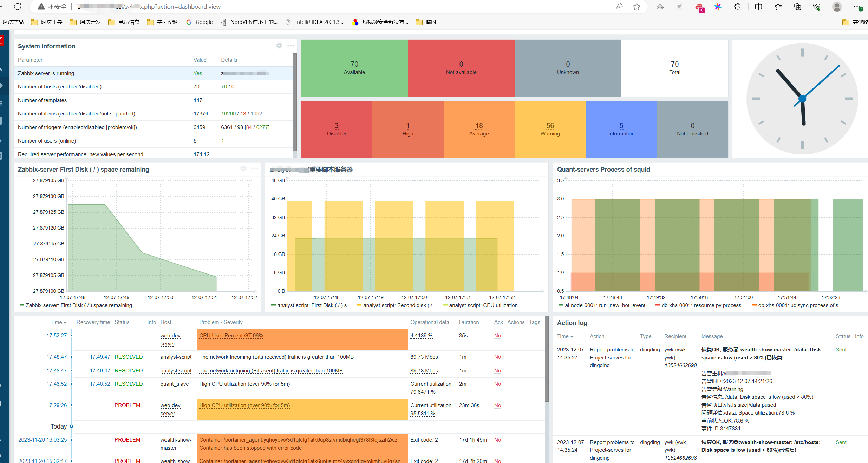Select Zabbix server is running row

point(153,73)
